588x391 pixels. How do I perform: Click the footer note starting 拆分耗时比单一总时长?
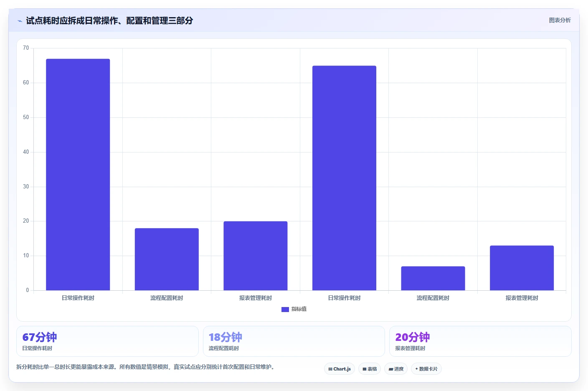[146, 367]
